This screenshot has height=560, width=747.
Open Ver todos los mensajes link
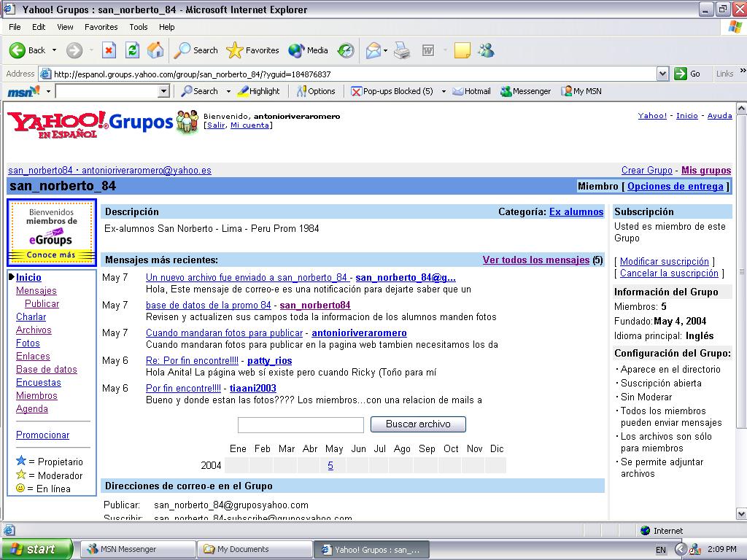[x=536, y=260]
